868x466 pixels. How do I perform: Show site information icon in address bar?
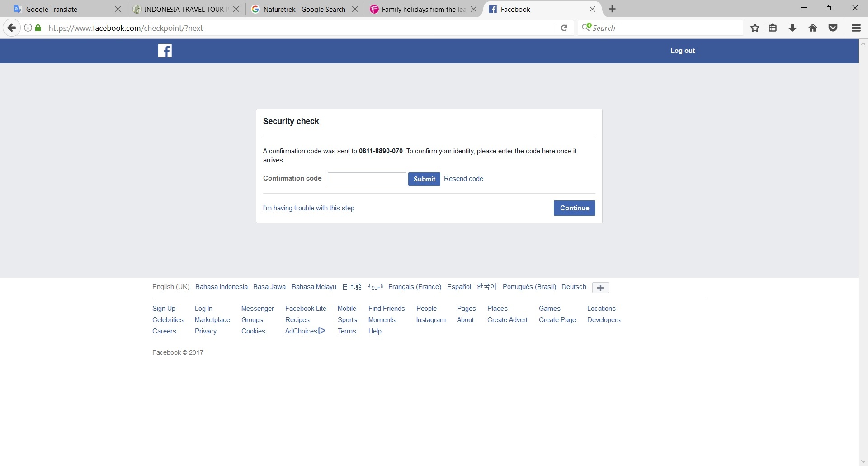(x=28, y=28)
